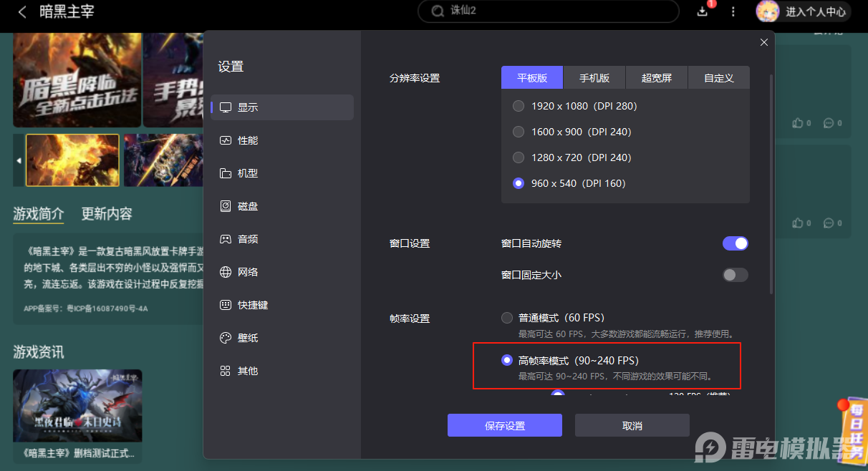868x471 pixels.
Task: Click the 音频 audio icon
Action: click(226, 239)
